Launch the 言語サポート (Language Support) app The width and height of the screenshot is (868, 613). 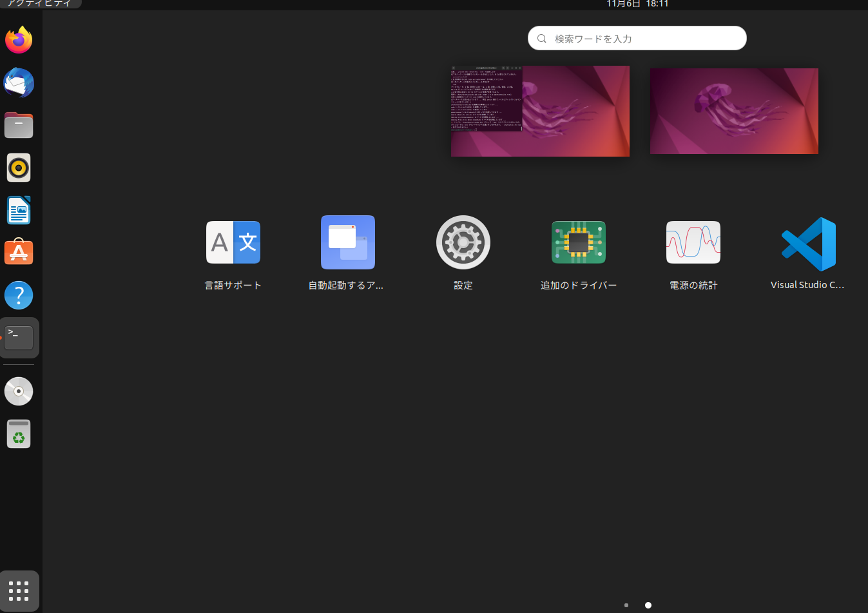click(233, 242)
